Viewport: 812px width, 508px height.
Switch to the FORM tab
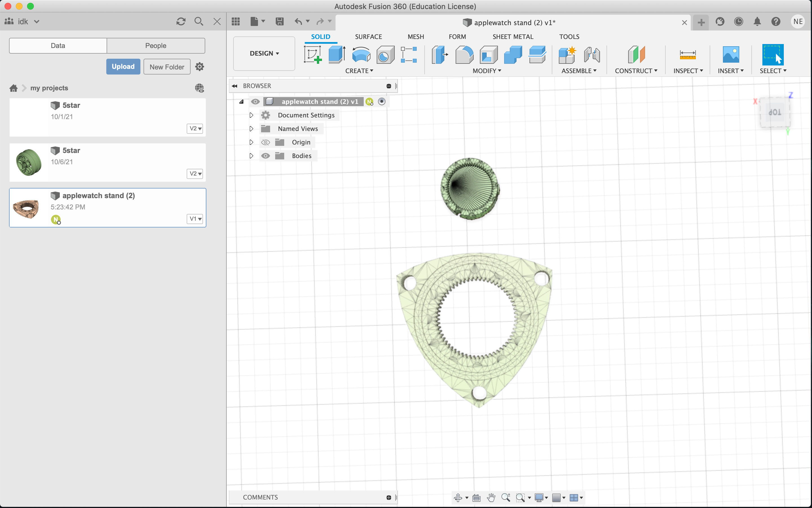[457, 37]
